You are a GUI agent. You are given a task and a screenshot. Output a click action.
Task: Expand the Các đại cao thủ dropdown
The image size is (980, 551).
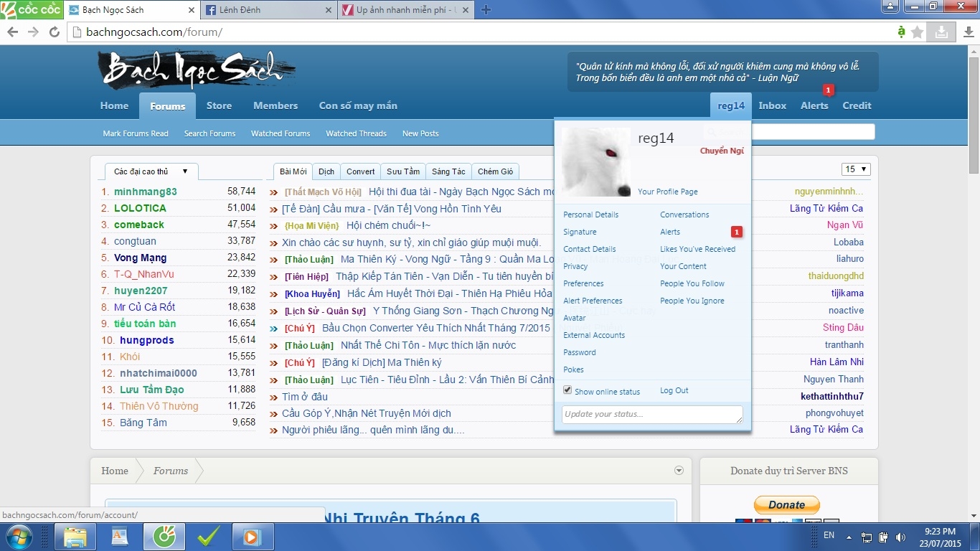[151, 171]
